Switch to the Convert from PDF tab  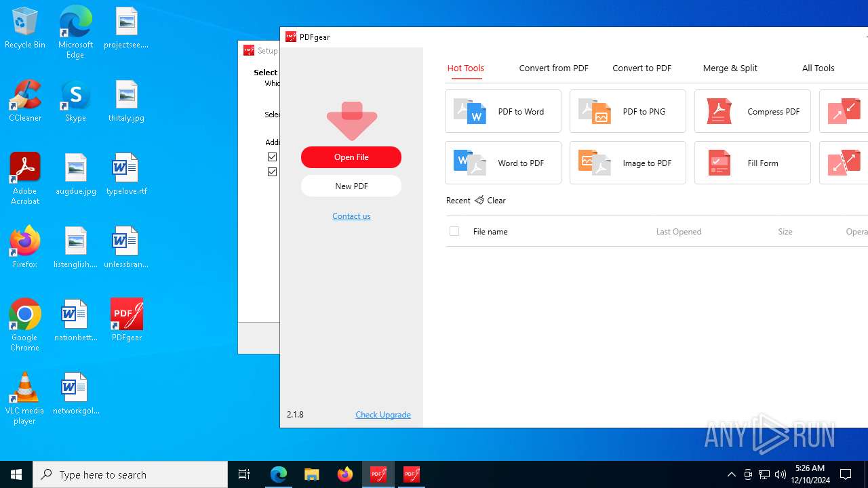coord(553,68)
